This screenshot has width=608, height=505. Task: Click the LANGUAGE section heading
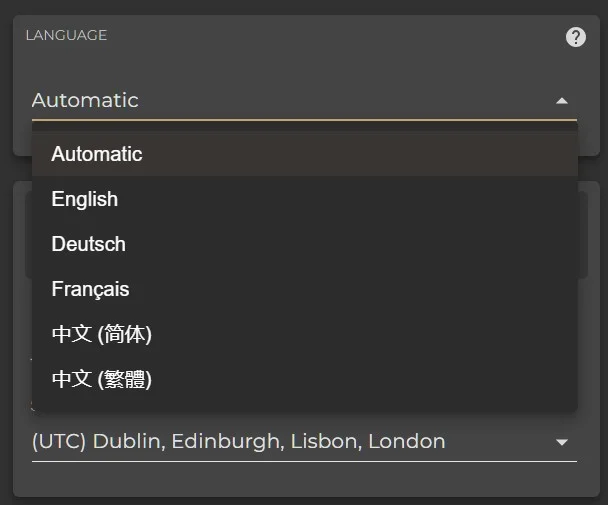pos(66,35)
